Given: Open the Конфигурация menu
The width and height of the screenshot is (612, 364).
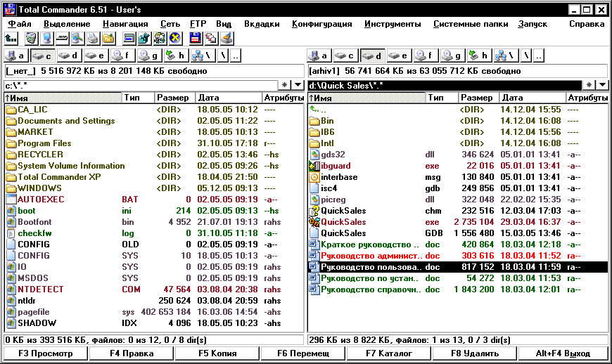Looking at the screenshot, I should 321,24.
